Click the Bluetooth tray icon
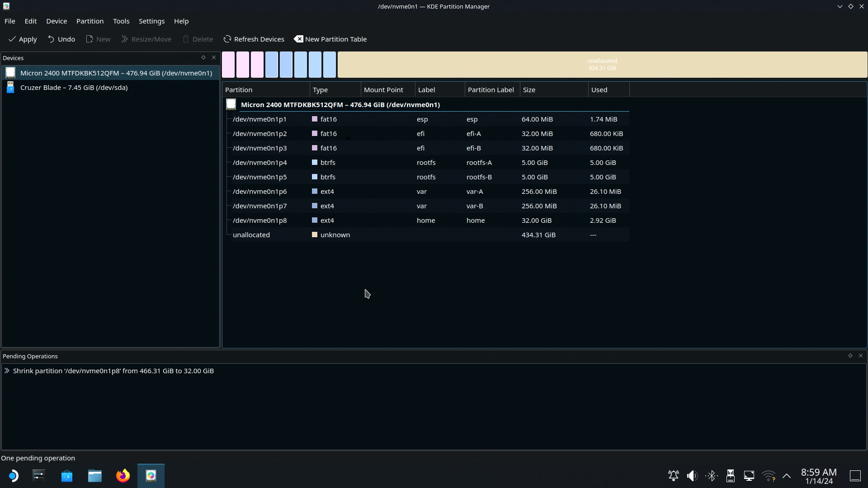 (712, 476)
